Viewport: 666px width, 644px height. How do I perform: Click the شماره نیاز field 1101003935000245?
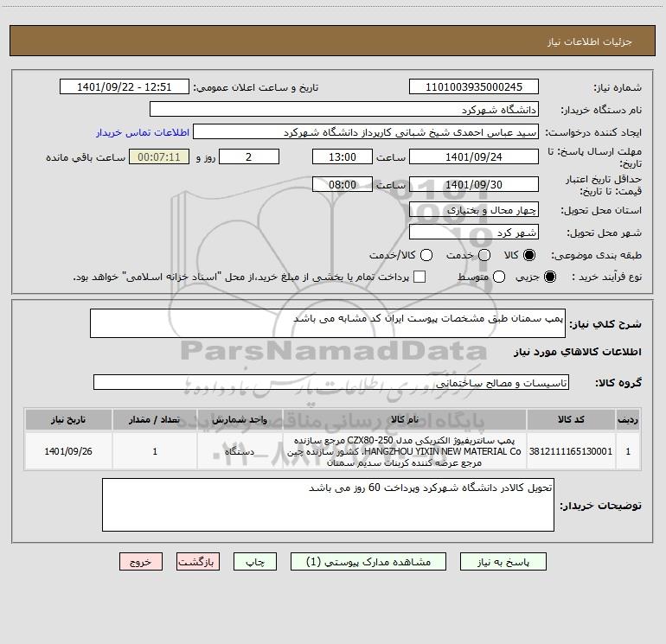pyautogui.click(x=474, y=87)
